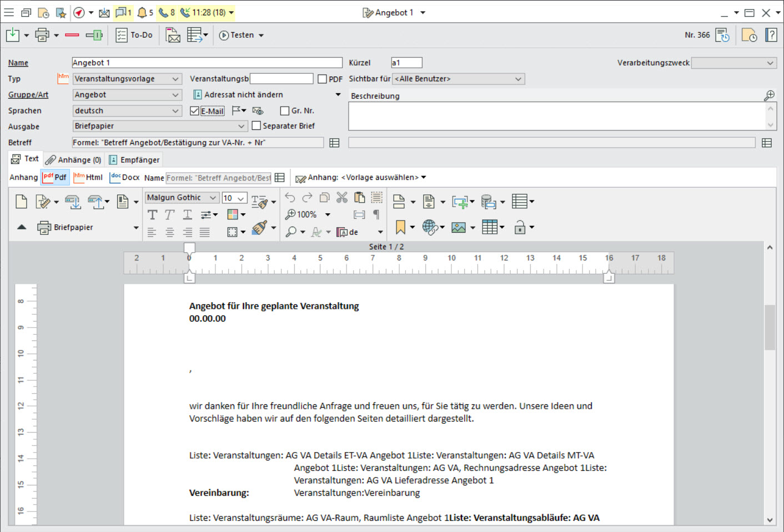Expand the Malgun Gothic font dropdown

182,198
